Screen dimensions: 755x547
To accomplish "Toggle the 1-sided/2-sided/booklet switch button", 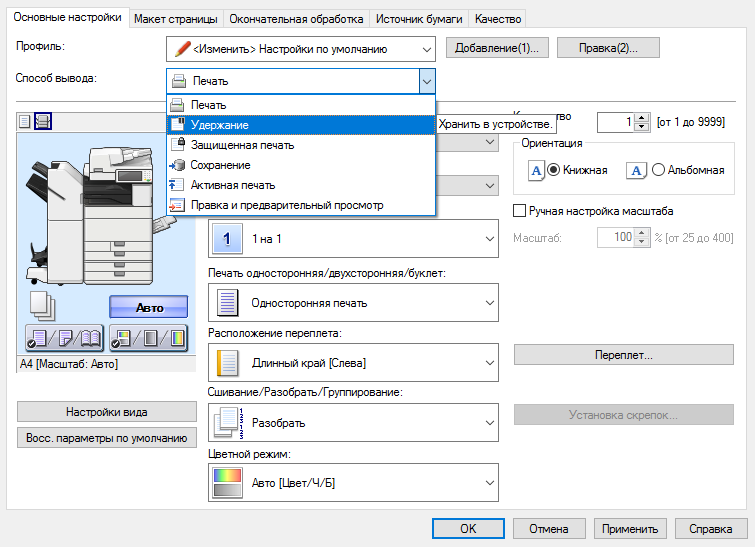I will [65, 338].
